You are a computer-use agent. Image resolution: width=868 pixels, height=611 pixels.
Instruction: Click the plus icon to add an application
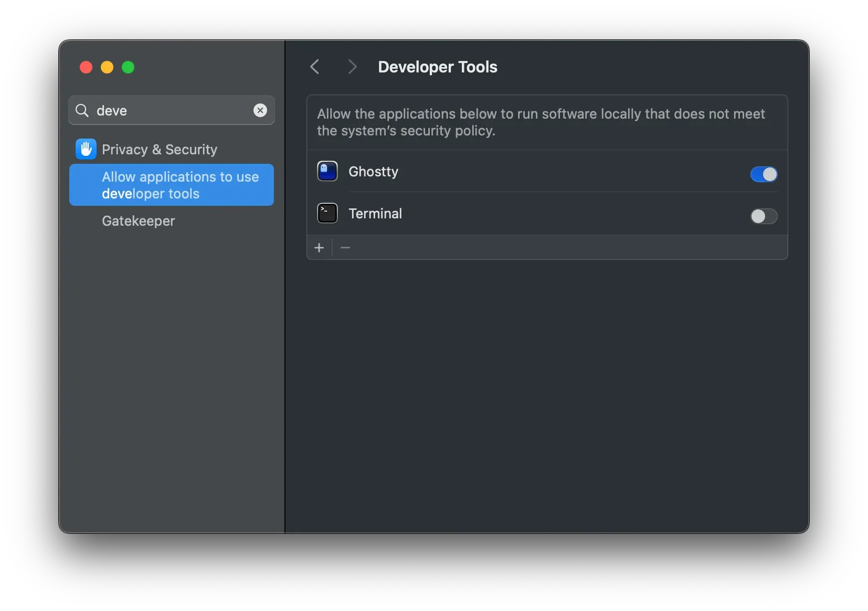click(320, 247)
